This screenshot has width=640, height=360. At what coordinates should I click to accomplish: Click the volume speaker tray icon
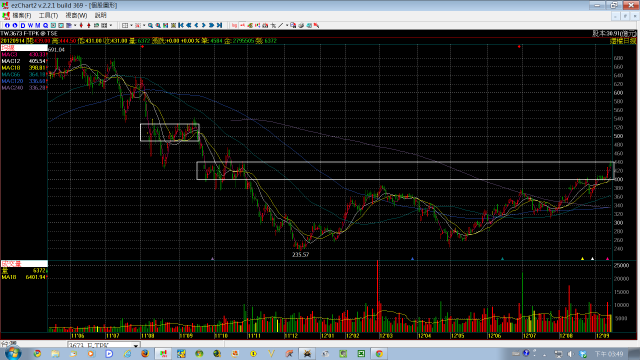(x=570, y=354)
